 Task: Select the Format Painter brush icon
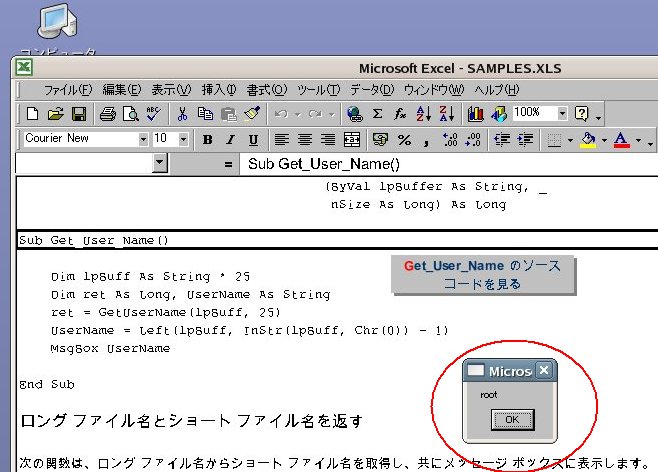tap(252, 114)
